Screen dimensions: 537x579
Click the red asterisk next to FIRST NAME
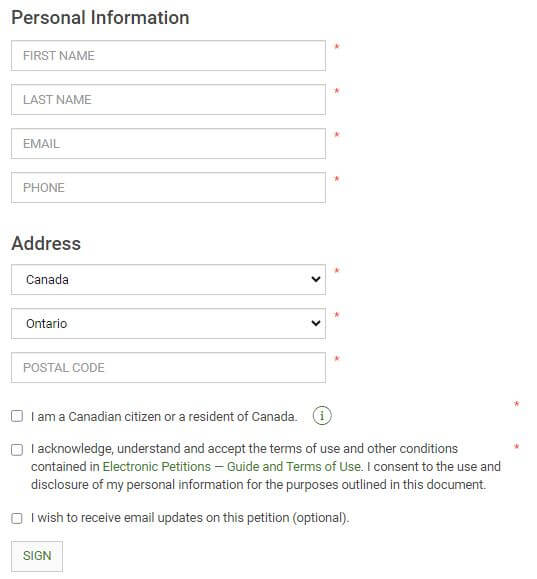click(x=336, y=47)
